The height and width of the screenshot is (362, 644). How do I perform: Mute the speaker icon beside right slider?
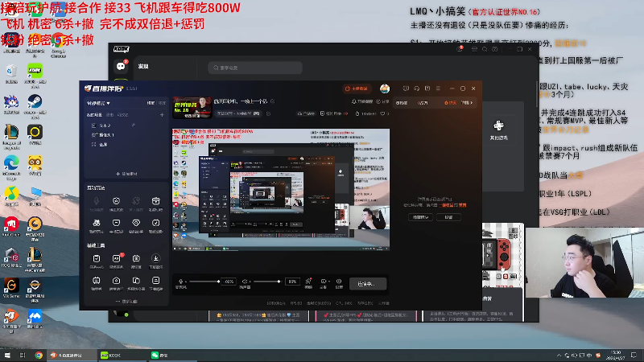[245, 282]
